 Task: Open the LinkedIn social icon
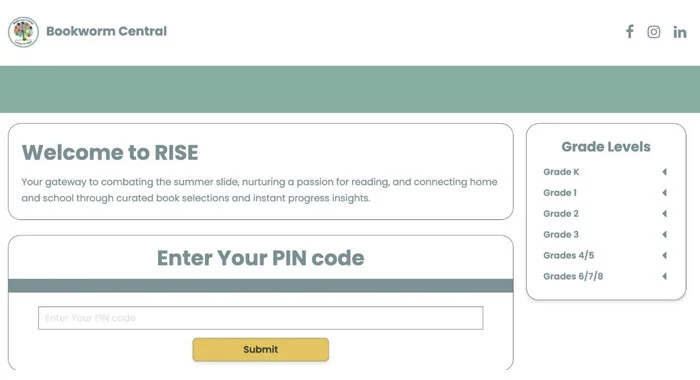[679, 32]
